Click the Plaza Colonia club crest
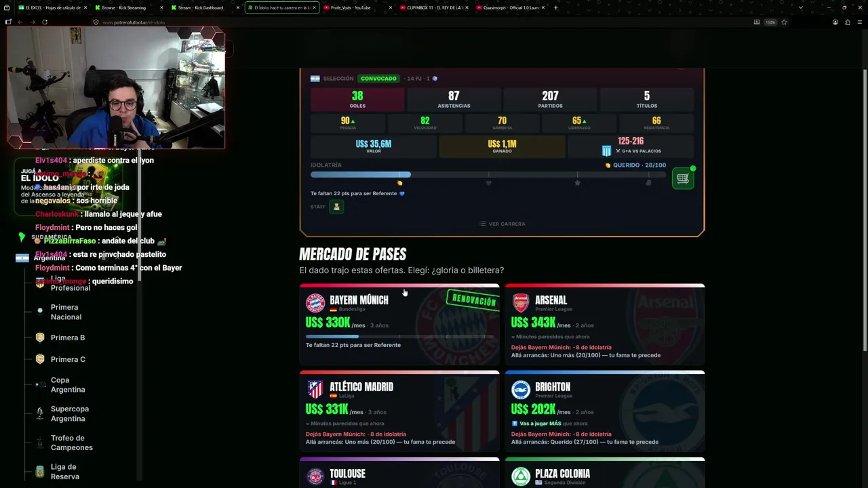868x488 pixels. [521, 476]
